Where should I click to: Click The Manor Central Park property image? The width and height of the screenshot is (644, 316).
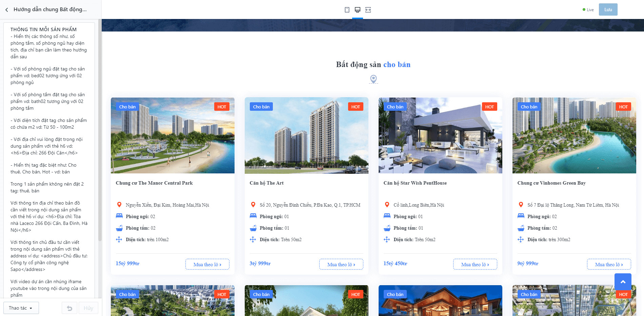[173, 135]
